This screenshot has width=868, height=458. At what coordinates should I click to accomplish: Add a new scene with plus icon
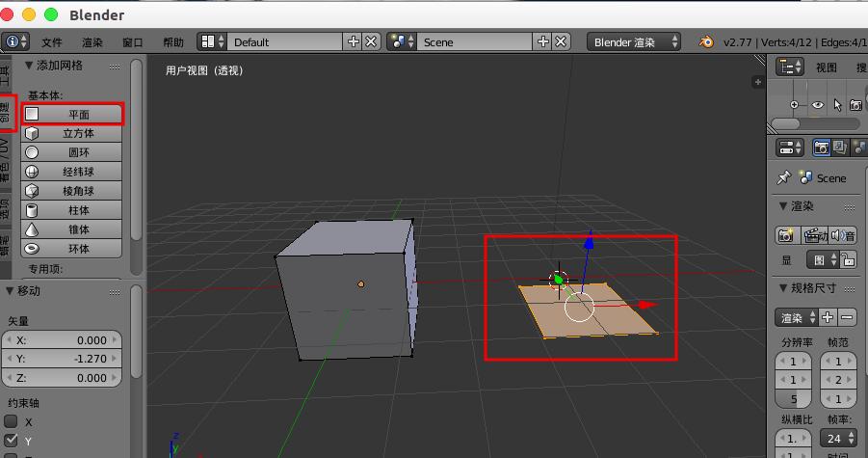542,41
